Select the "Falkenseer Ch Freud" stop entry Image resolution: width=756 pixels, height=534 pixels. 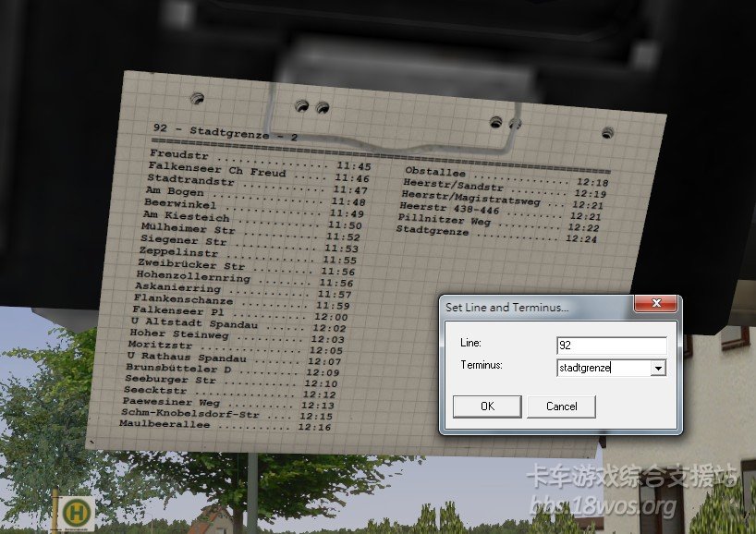[217, 169]
